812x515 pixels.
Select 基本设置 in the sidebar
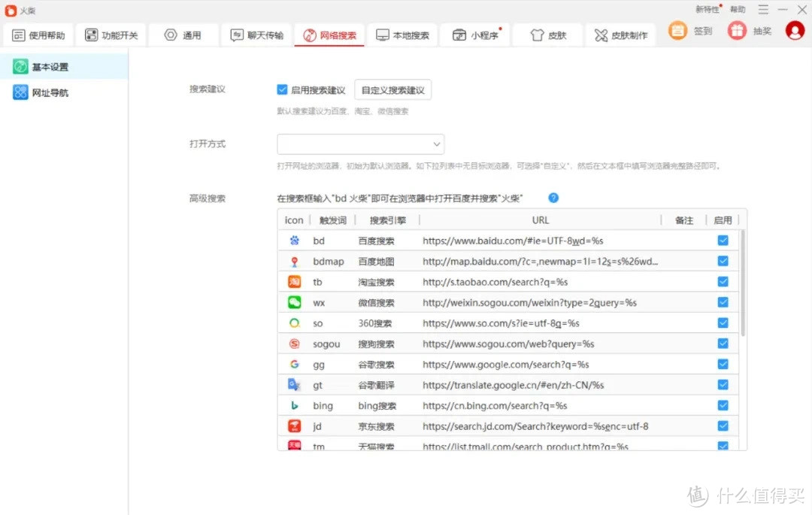tap(64, 67)
